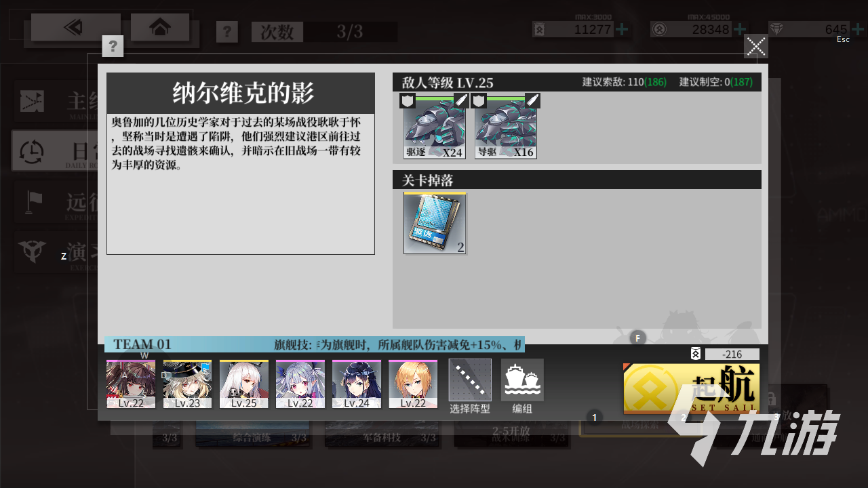Add coins with plus beside 28348
Viewport: 868px width, 488px height.
tap(739, 29)
